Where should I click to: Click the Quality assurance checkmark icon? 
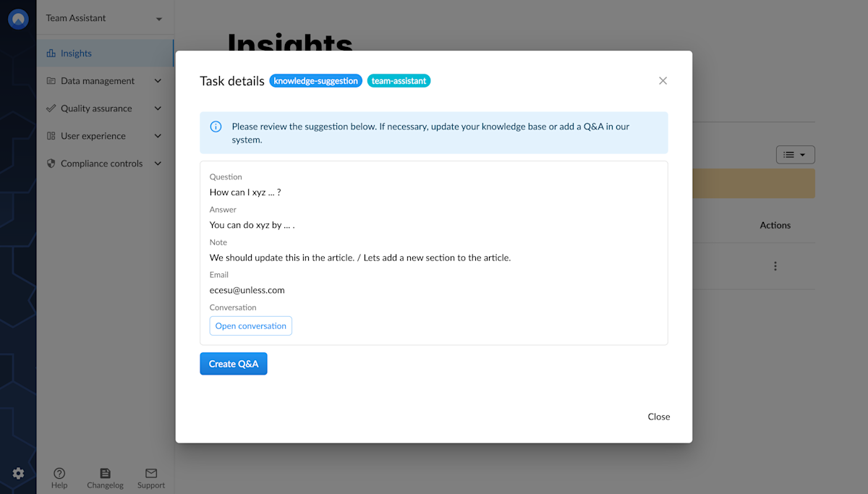pos(51,108)
